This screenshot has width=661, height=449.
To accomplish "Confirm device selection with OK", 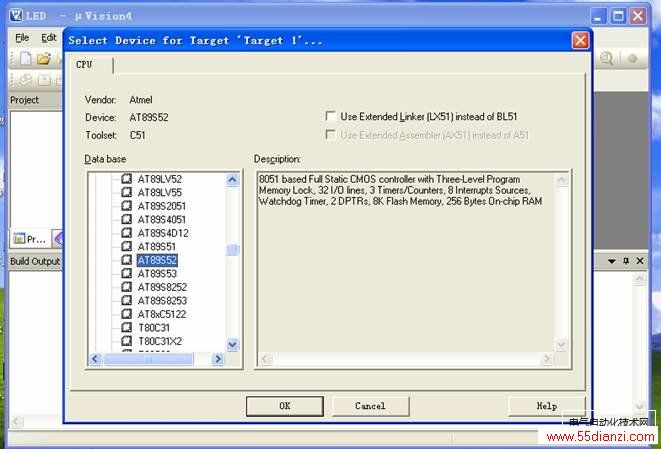I will pos(285,406).
